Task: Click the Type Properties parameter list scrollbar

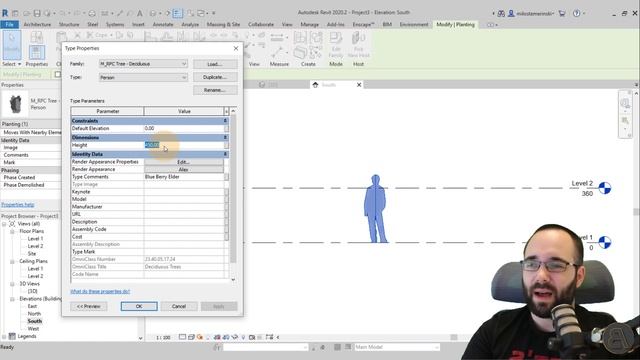Action: 233,188
